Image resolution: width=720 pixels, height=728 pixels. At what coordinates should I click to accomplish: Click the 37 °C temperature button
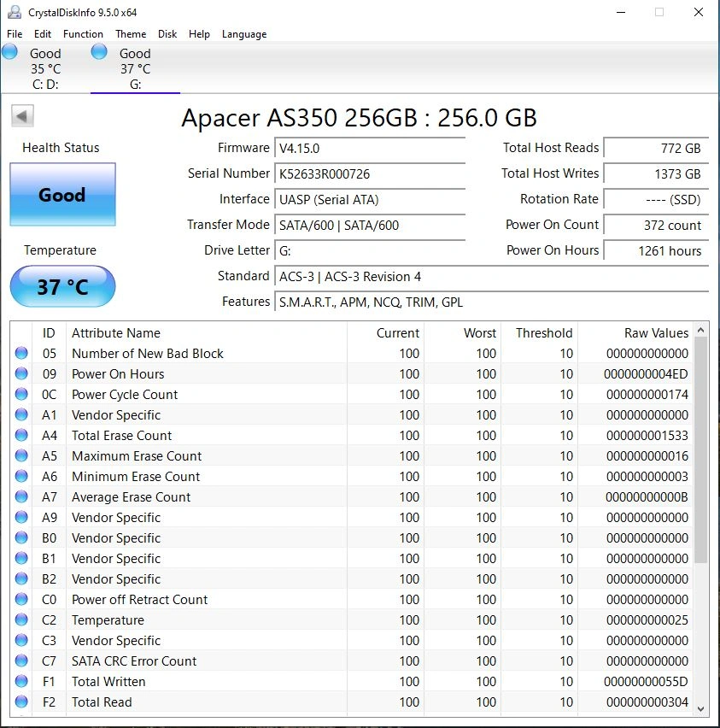click(x=62, y=286)
